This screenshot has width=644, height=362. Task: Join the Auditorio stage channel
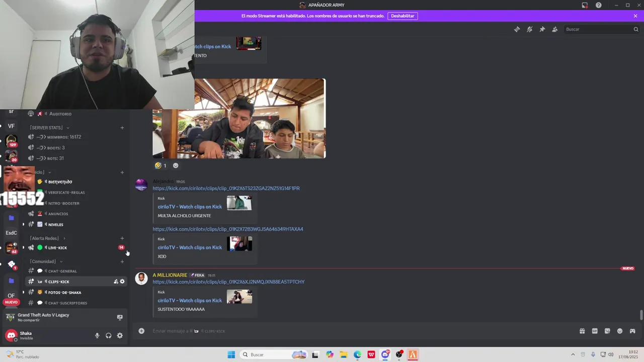click(76, 114)
